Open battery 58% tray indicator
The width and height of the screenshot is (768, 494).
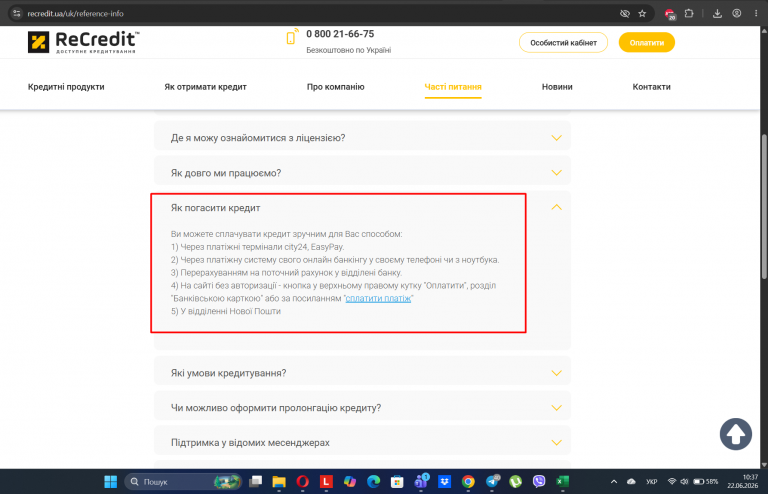[705, 482]
